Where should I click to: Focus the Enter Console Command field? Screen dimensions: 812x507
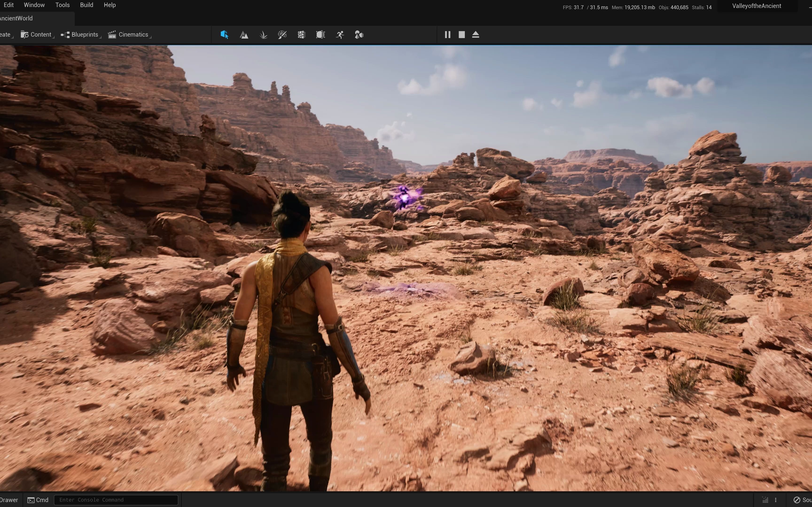(x=116, y=500)
